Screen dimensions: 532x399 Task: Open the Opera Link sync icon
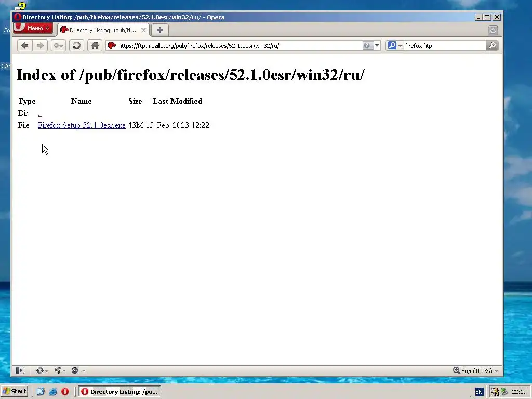[x=39, y=370]
